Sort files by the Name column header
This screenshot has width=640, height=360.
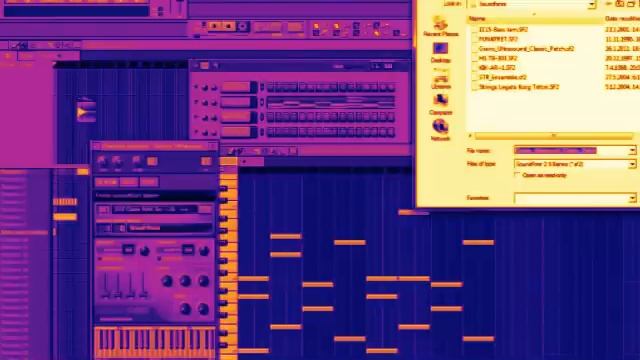tap(535, 19)
